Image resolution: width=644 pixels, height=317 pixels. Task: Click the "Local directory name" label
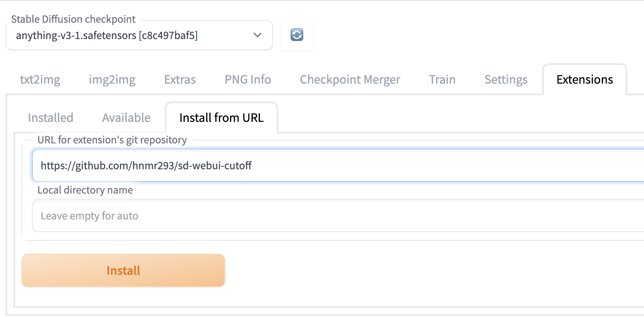tap(85, 190)
